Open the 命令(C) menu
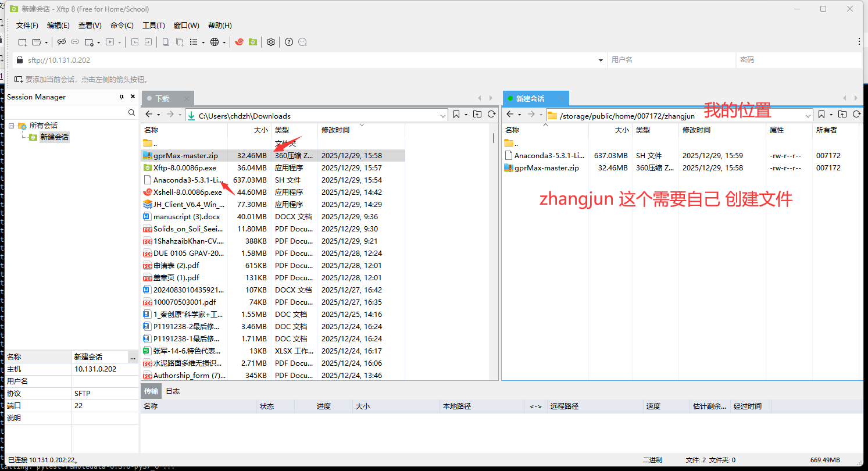 coord(122,25)
